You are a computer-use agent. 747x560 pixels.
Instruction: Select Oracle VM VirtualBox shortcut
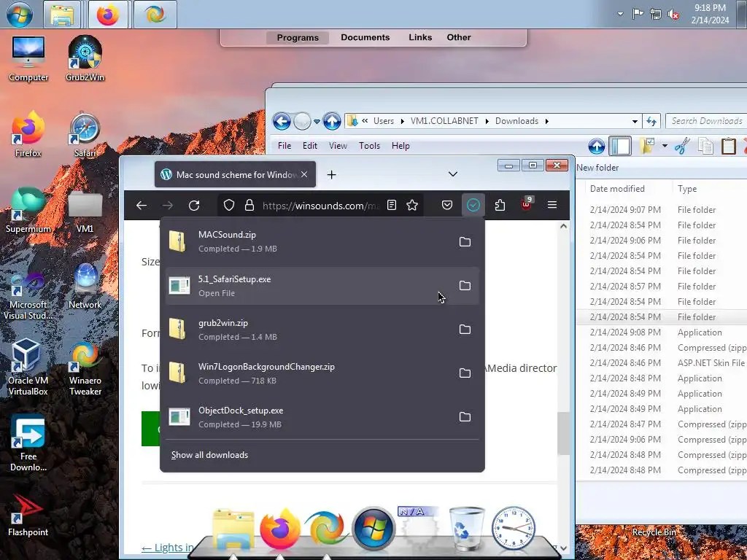pyautogui.click(x=28, y=367)
